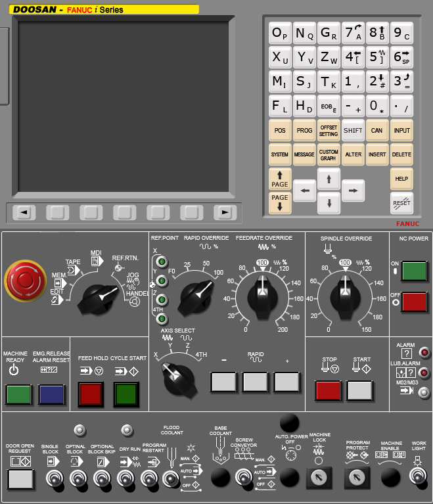Image resolution: width=433 pixels, height=504 pixels.
Task: Turn the axis select knob
Action: (x=179, y=380)
